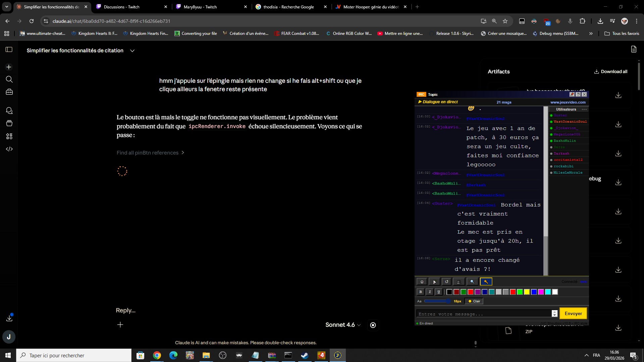This screenshot has width=644, height=362.
Task: Toggle bold formatting in the shoutbox
Action: click(421, 292)
